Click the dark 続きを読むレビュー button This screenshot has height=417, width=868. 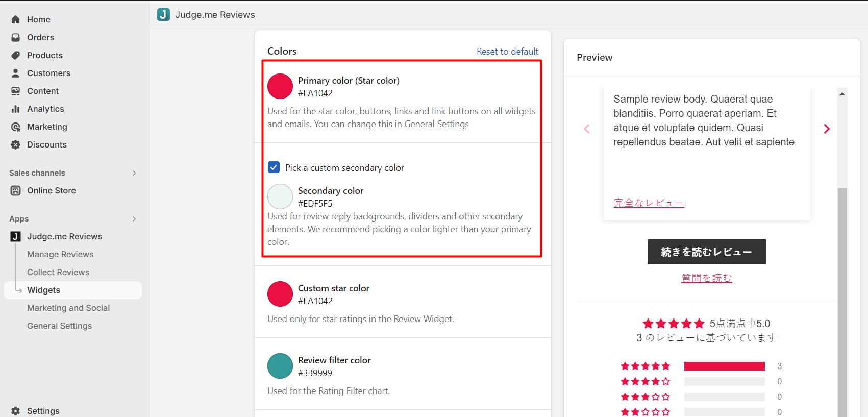tap(706, 252)
